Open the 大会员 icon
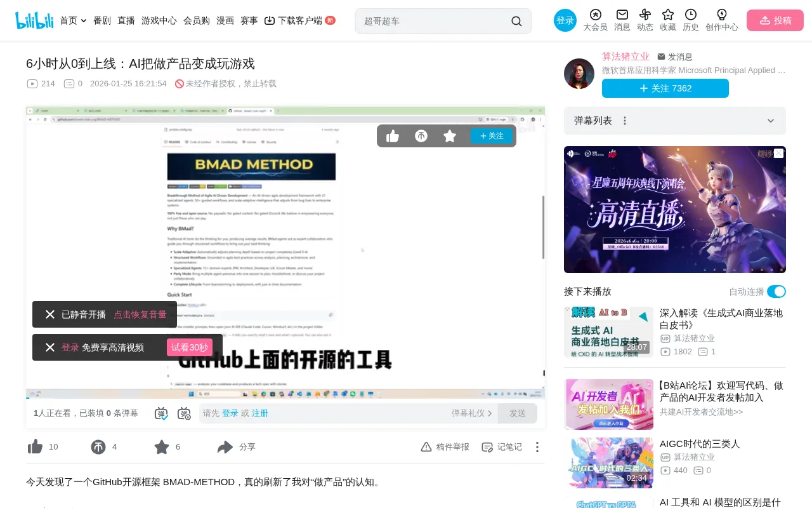812x508 pixels. (595, 15)
